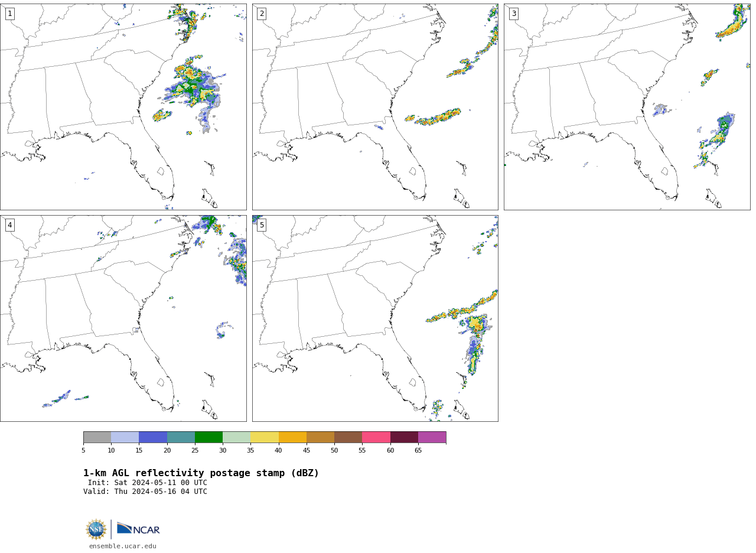This screenshot has width=756, height=553.
Task: Click the number label 2 in second panel
Action: [x=262, y=14]
